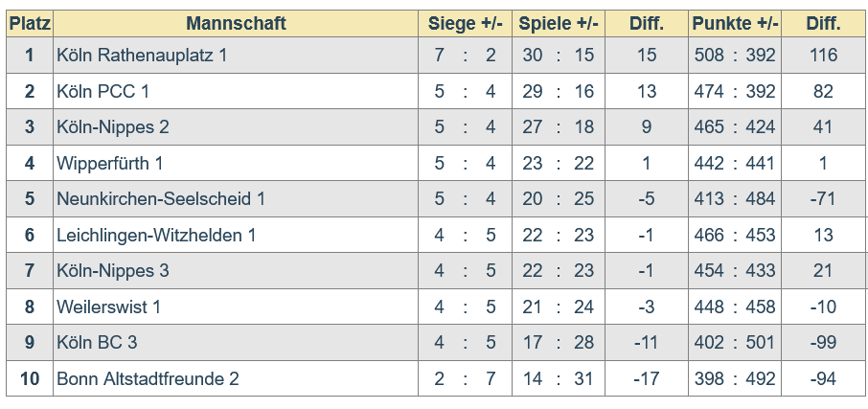Click Bonn Altstadtfreunde 2 team name
The image size is (868, 409).
point(148,379)
